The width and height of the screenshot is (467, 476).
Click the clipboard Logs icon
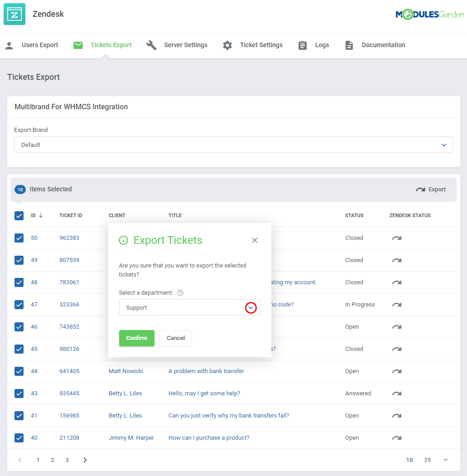pos(302,45)
